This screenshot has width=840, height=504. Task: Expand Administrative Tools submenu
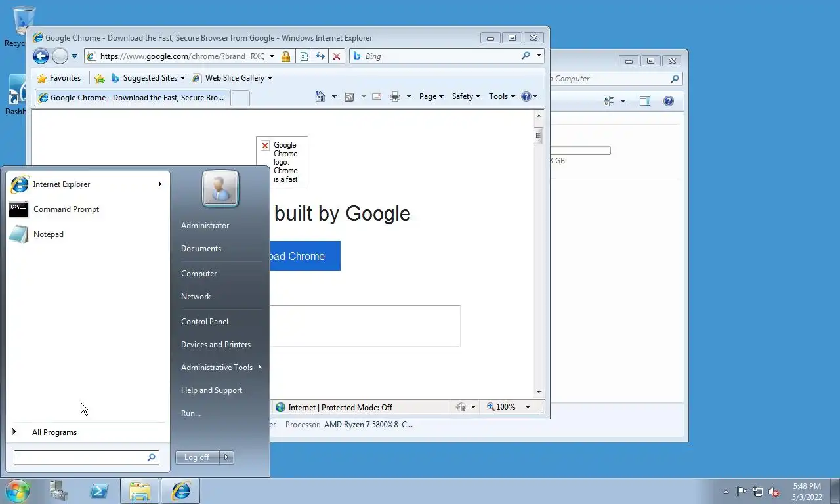(220, 367)
